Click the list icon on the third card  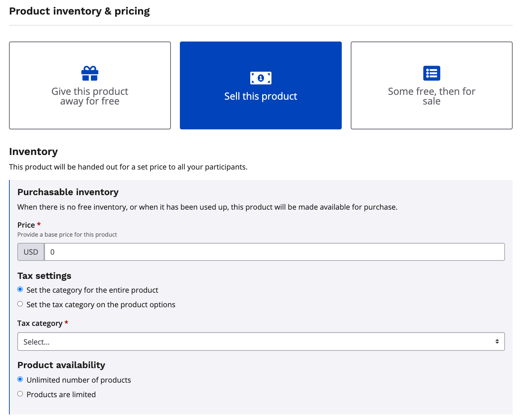point(431,73)
